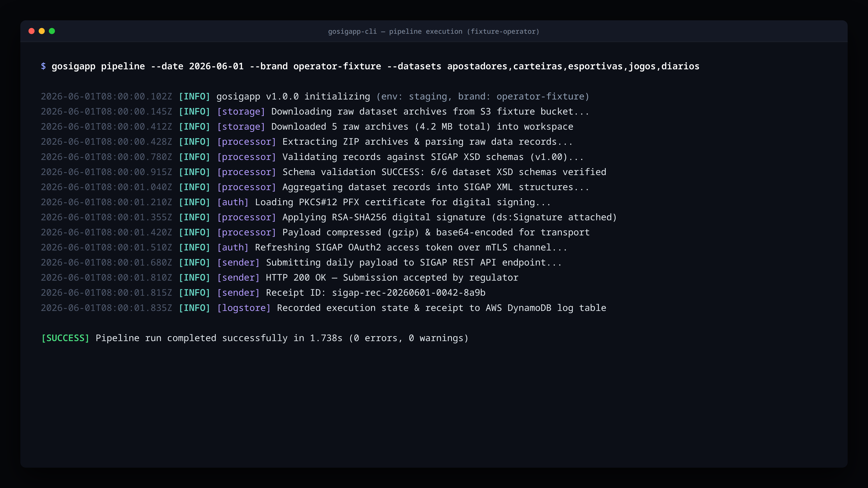This screenshot has height=488, width=868.
Task: Click 'Downloaded 5 raw archives (4.2 MB total)' line
Action: click(x=422, y=127)
